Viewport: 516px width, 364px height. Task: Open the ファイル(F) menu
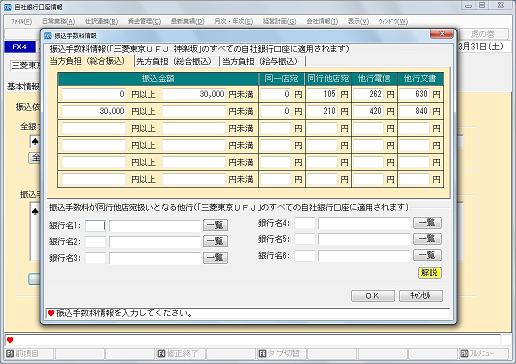21,21
